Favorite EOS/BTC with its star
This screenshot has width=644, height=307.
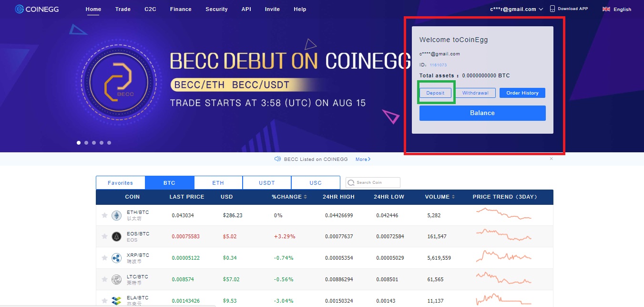104,236
